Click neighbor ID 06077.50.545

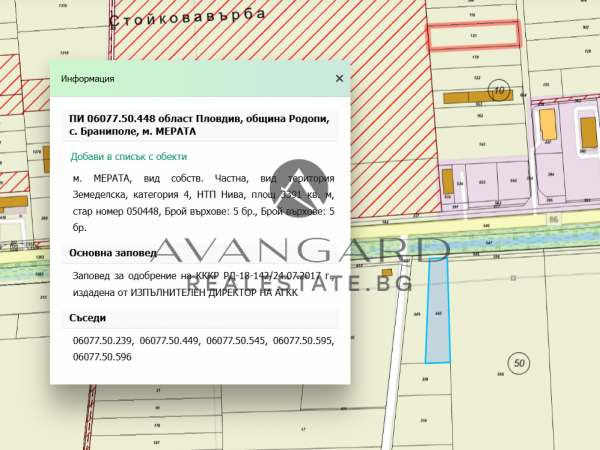(x=236, y=341)
